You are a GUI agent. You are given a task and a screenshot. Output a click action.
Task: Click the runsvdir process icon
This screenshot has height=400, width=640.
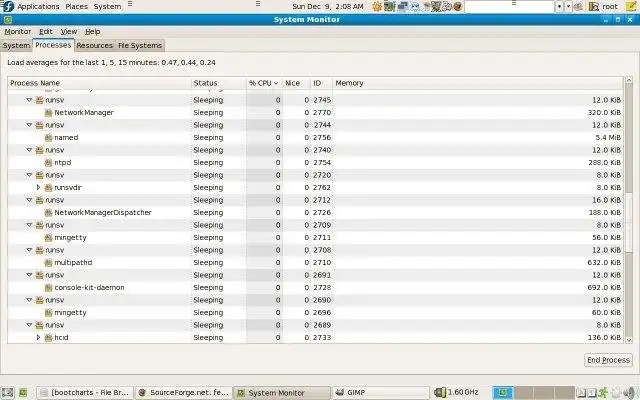point(49,188)
